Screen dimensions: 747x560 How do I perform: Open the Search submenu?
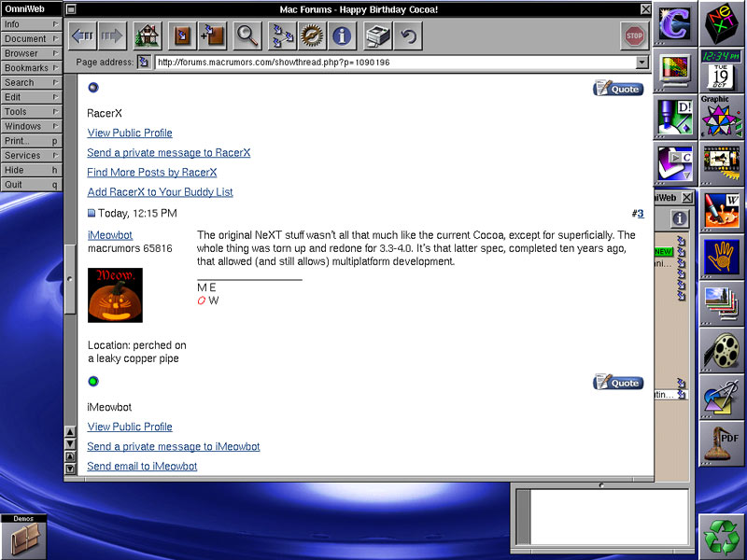(32, 82)
